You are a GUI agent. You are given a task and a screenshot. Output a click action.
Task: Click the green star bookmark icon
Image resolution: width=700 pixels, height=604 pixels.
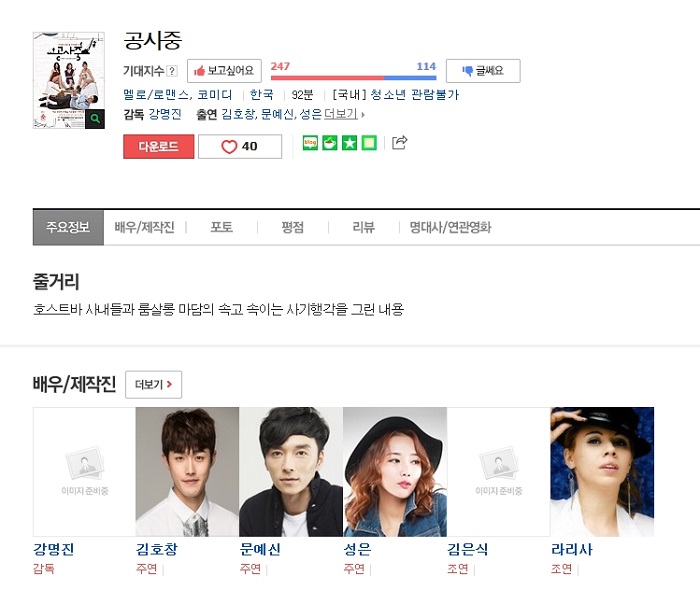click(350, 143)
